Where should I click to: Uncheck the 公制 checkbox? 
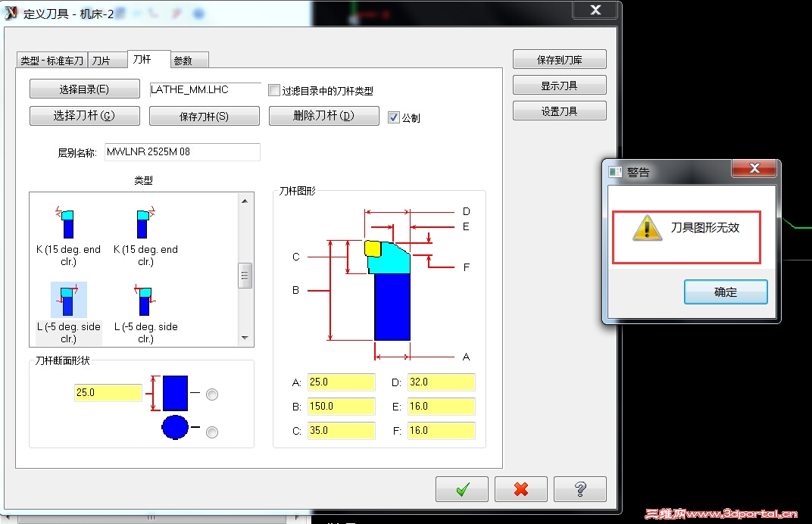coord(392,117)
